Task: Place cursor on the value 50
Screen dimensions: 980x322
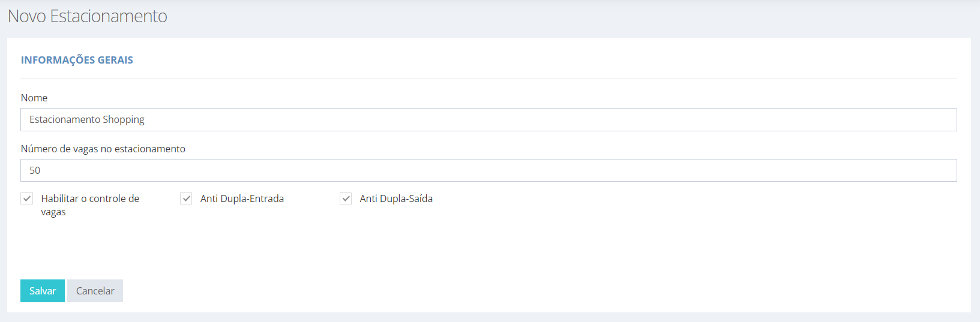Action: tap(35, 170)
